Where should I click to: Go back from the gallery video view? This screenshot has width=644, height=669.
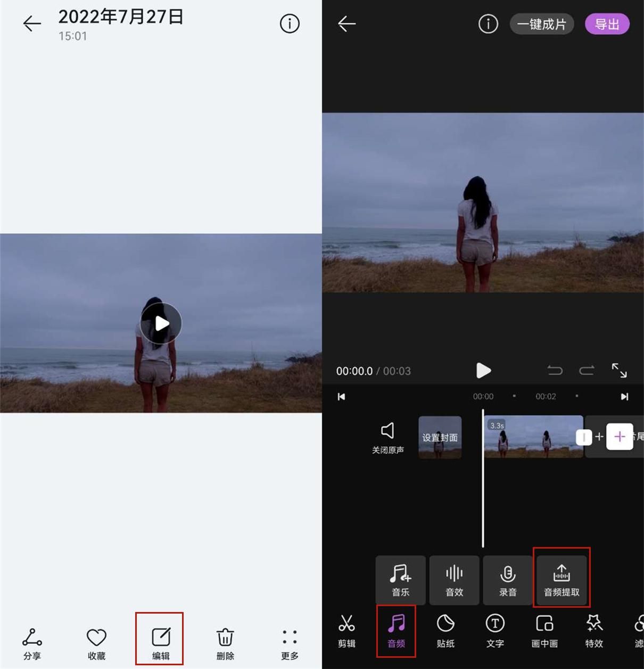tap(32, 23)
